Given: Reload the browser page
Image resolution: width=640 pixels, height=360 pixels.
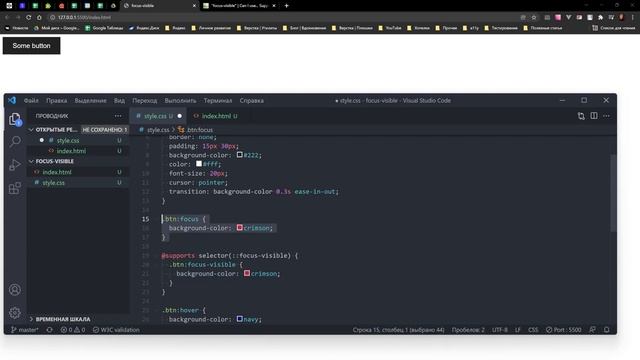Looking at the screenshot, I should pos(29,18).
